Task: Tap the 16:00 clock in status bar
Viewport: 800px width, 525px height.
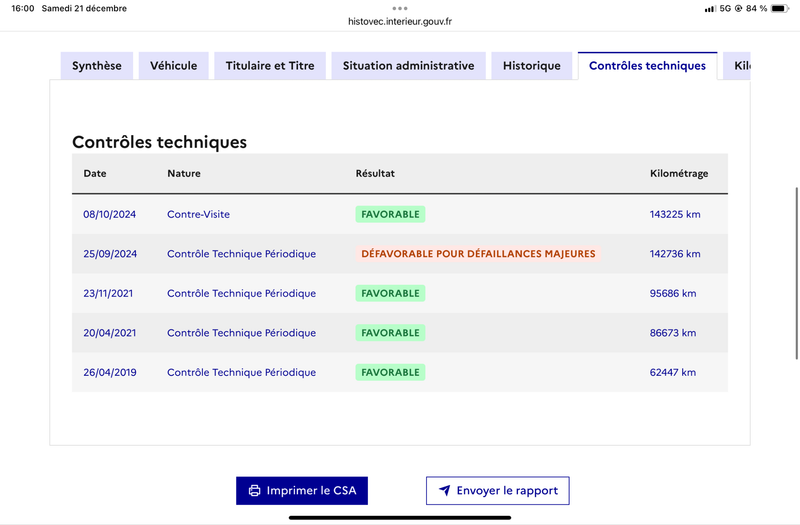Action: click(22, 9)
